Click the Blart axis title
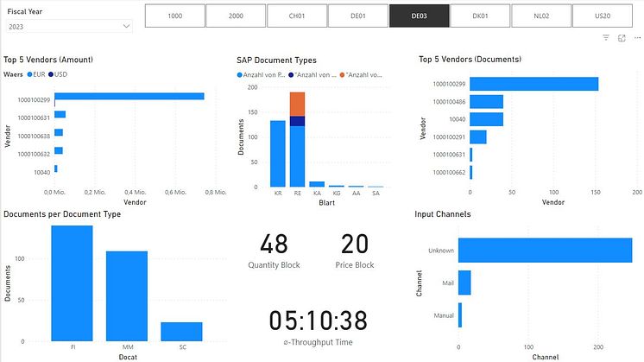This screenshot has width=644, height=362. point(326,202)
